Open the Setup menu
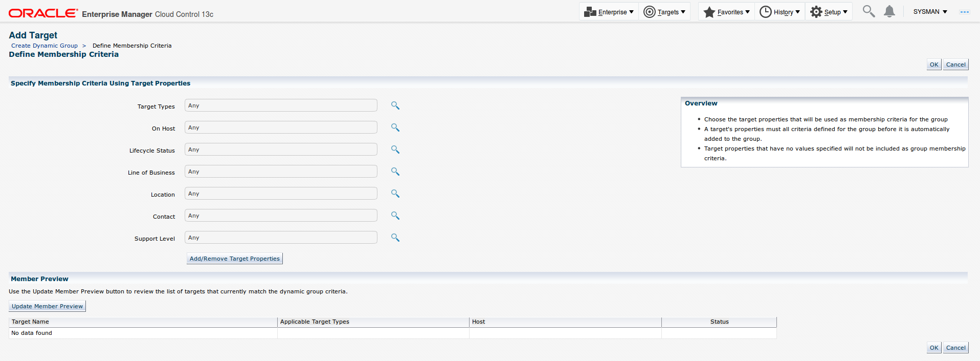Screen dimensions: 980x361 coord(829,12)
